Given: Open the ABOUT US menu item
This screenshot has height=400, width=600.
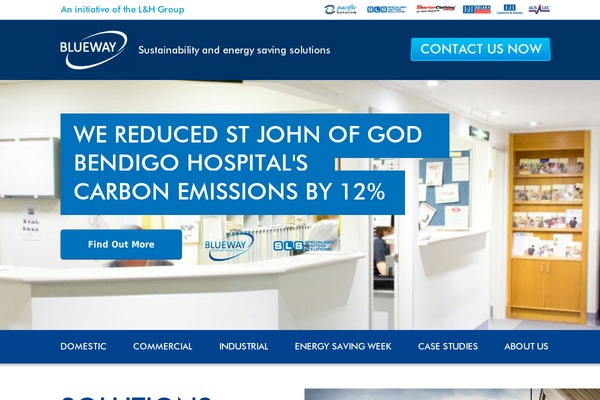Looking at the screenshot, I should [x=526, y=346].
